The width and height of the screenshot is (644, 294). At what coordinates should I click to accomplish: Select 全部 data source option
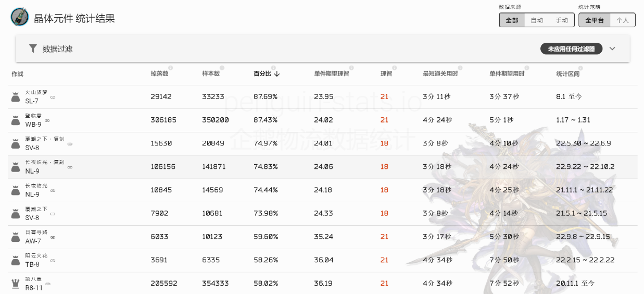pos(512,20)
